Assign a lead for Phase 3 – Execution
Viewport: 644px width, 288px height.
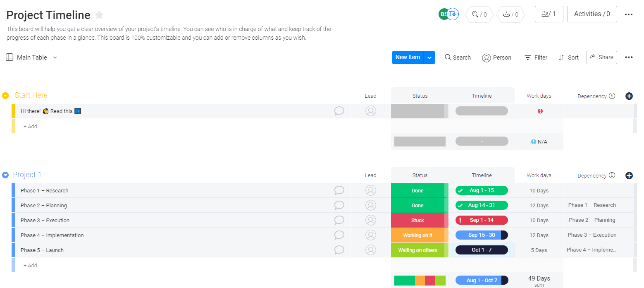[371, 220]
